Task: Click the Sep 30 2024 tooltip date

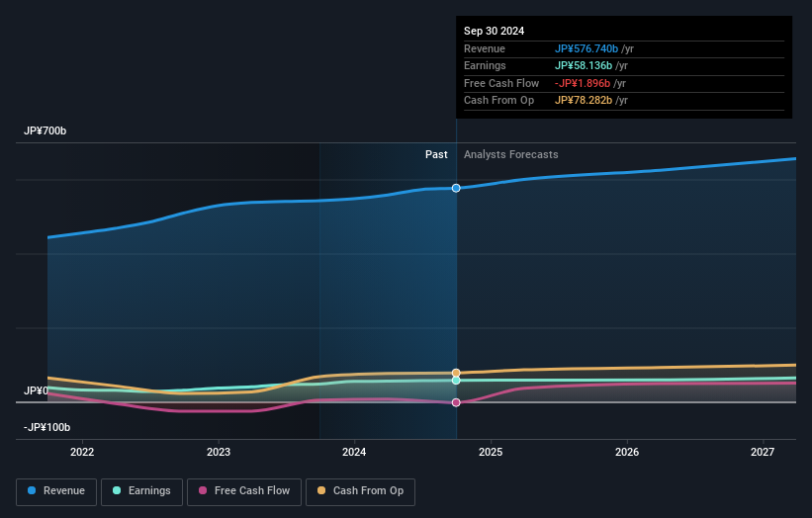Action: point(495,31)
